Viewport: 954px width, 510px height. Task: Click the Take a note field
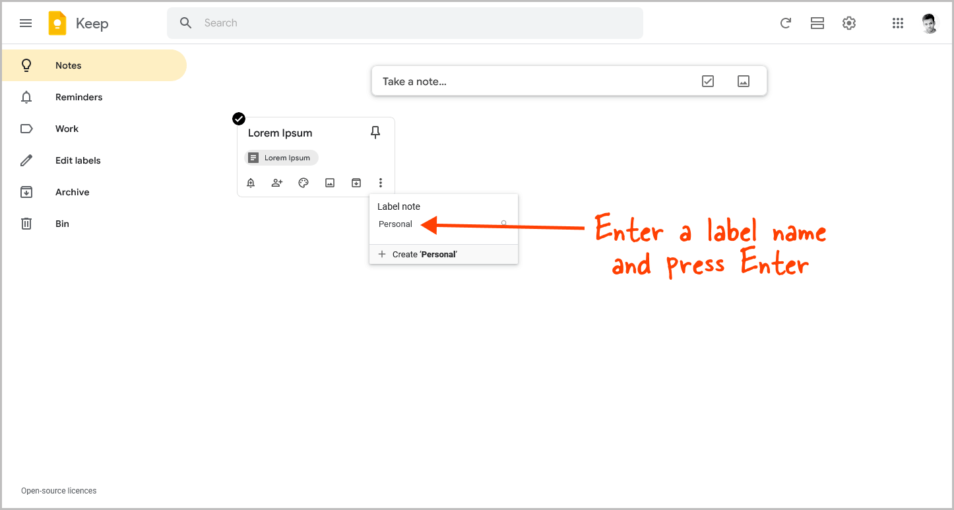(569, 81)
